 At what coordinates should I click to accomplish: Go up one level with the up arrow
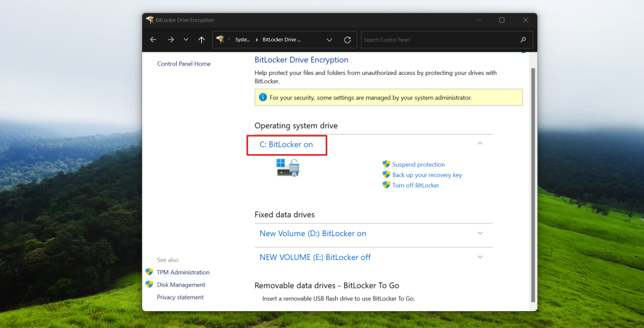point(201,40)
